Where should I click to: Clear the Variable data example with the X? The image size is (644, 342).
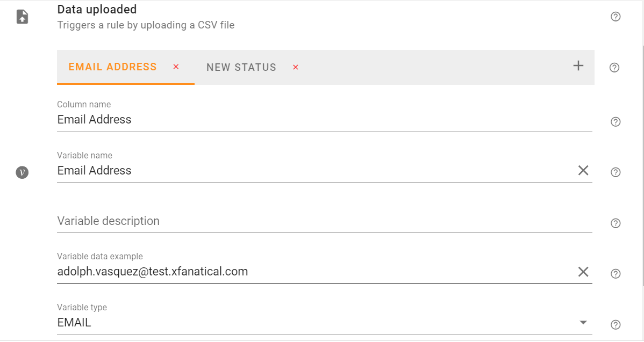(583, 272)
